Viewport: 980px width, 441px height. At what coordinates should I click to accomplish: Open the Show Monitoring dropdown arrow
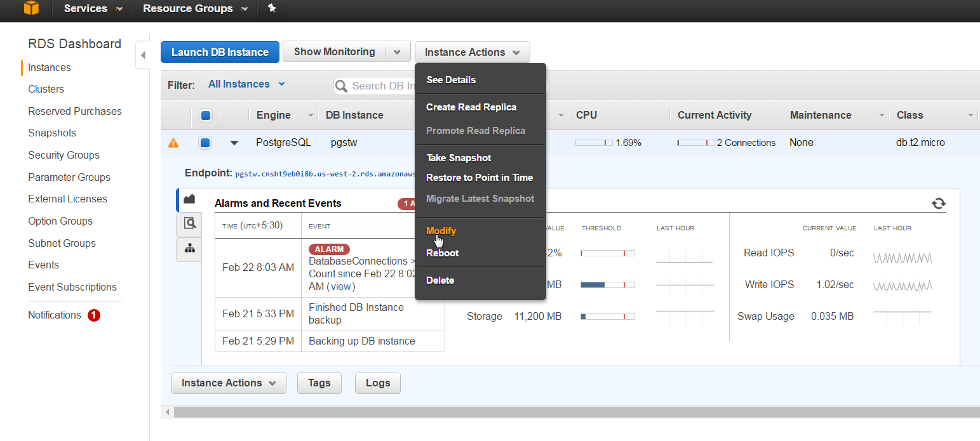click(x=398, y=52)
